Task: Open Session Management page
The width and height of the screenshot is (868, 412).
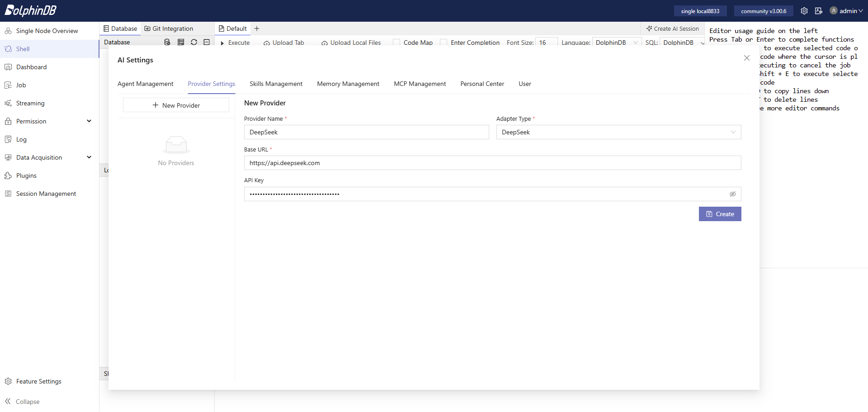Action: pos(49,194)
